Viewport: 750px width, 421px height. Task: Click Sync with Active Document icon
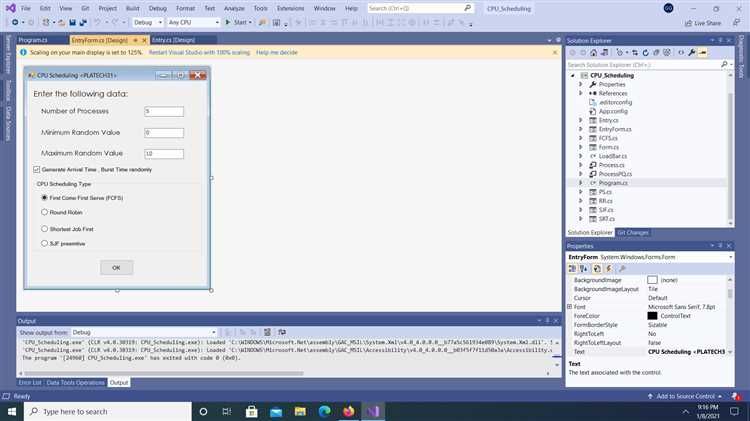click(x=635, y=53)
